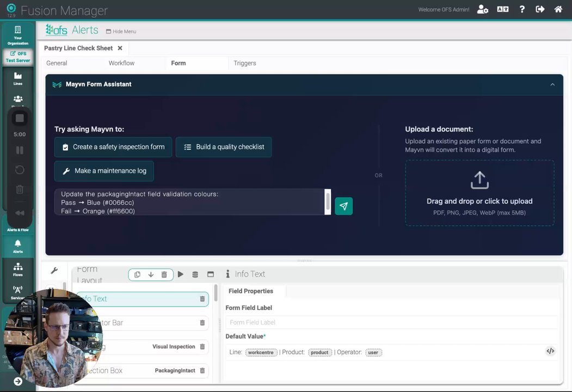Expand sidebar with bottom arrow circle

click(18, 382)
